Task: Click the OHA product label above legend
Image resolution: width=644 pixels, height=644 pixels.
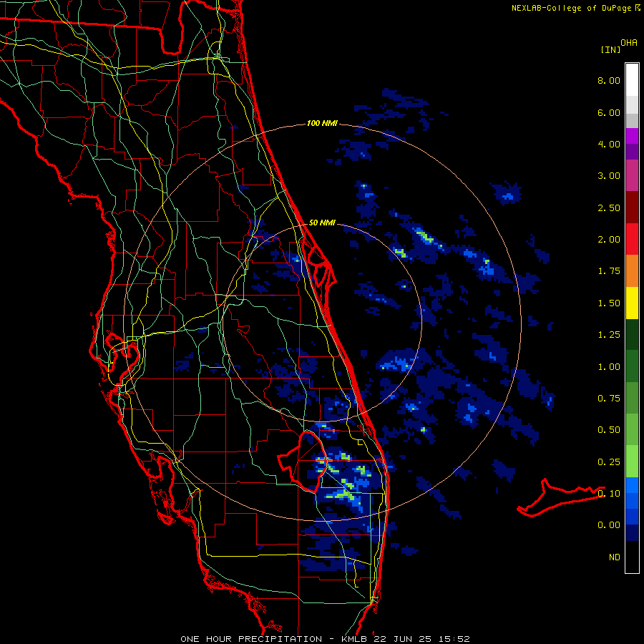Action: [629, 42]
